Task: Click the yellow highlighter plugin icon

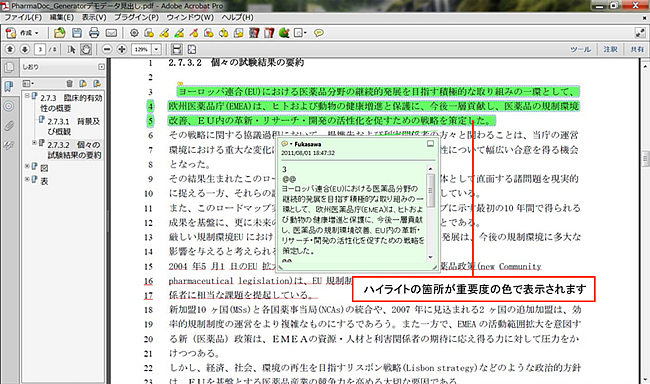Action: tap(164, 33)
